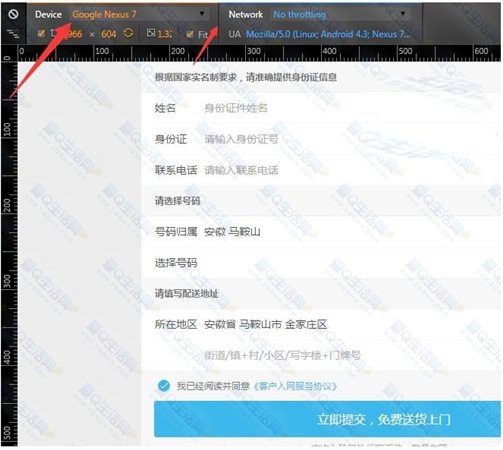This screenshot has height=450, width=503.
Task: Open the 客户入网服务协议 link
Action: [295, 386]
